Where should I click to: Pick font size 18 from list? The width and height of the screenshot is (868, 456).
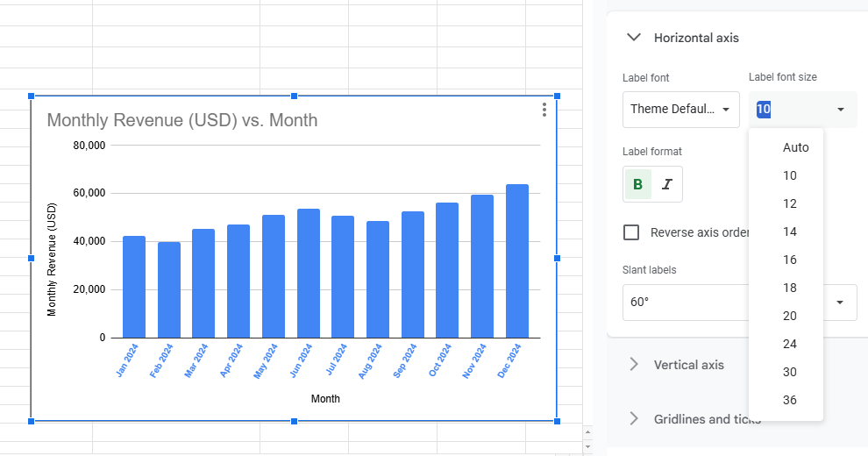point(790,288)
